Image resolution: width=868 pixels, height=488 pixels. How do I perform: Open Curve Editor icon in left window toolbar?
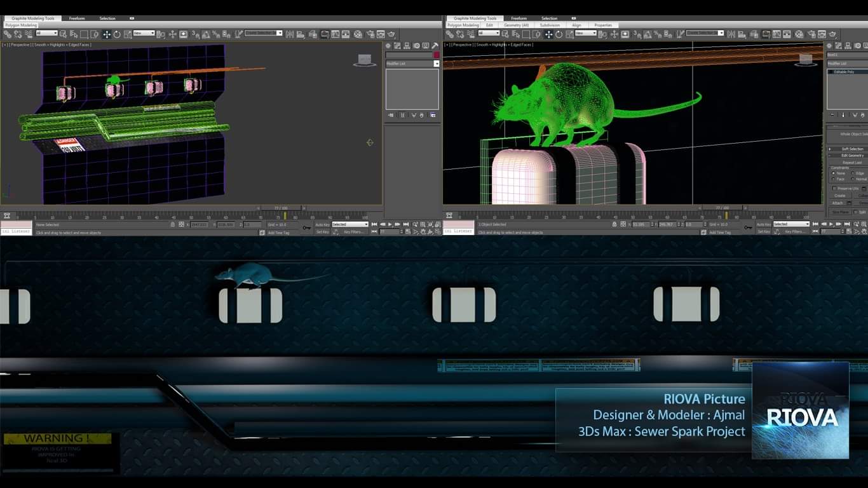335,34
